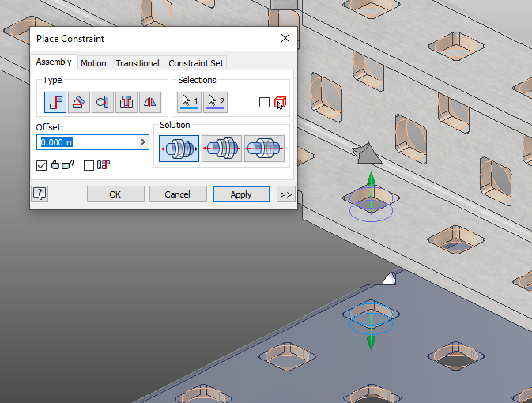
Task: Click the glasses preview icon
Action: click(x=62, y=165)
